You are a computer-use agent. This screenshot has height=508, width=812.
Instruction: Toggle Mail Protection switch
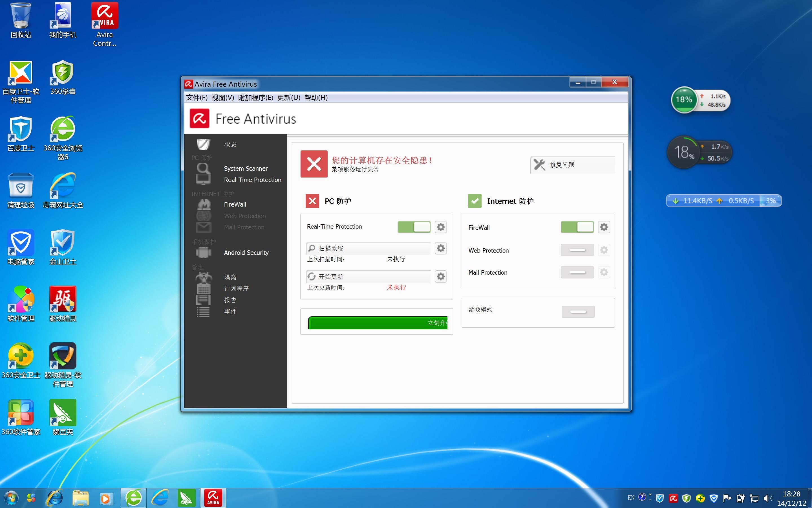tap(577, 272)
